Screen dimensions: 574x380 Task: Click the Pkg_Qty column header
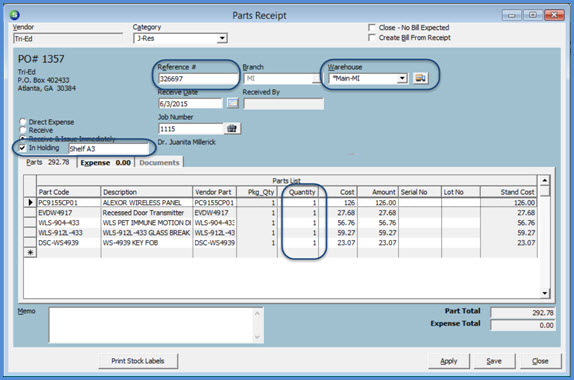(257, 192)
